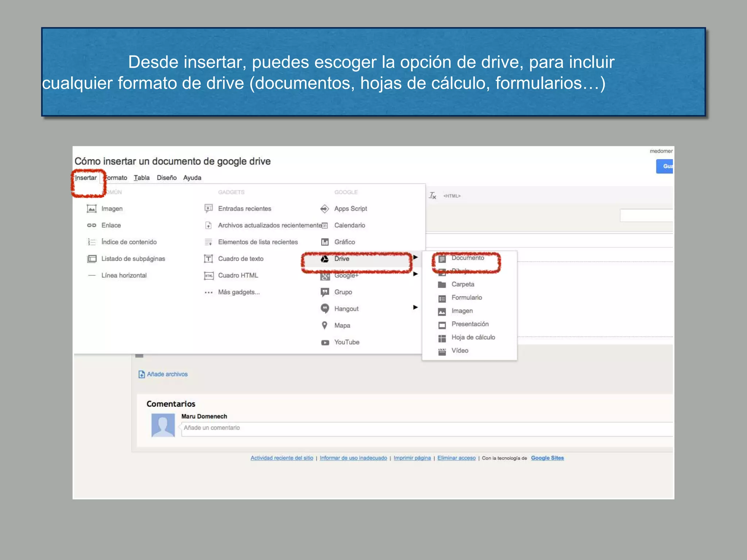Open the Formato menu
The width and height of the screenshot is (747, 560).
(115, 178)
